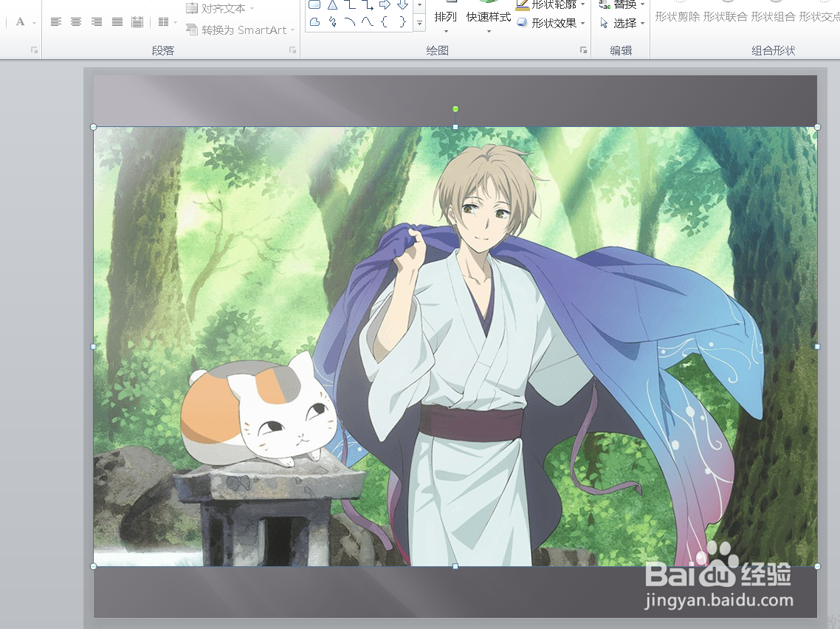Click the 形状联合 button
840x629 pixels.
725,16
